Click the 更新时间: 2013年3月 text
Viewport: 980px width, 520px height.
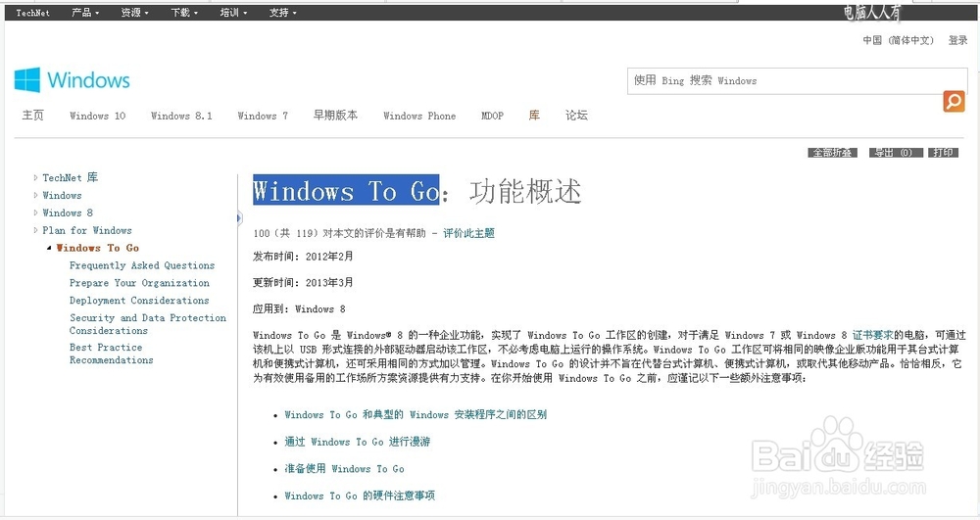(303, 282)
